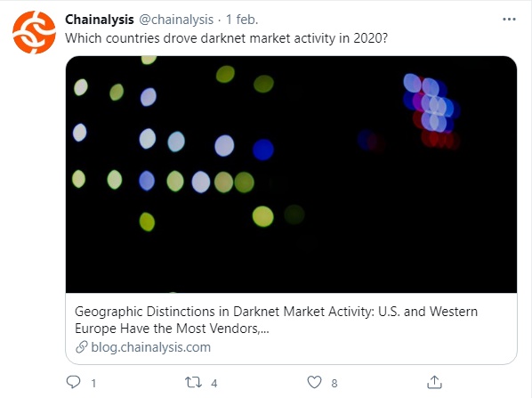Click the chain link icon beside blog.chainalysis.com
The width and height of the screenshot is (532, 398).
coord(82,347)
